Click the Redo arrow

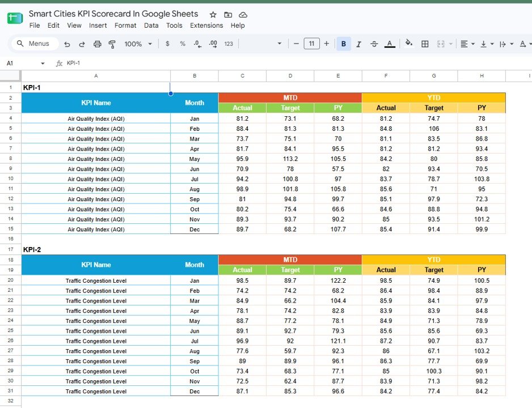click(x=82, y=44)
